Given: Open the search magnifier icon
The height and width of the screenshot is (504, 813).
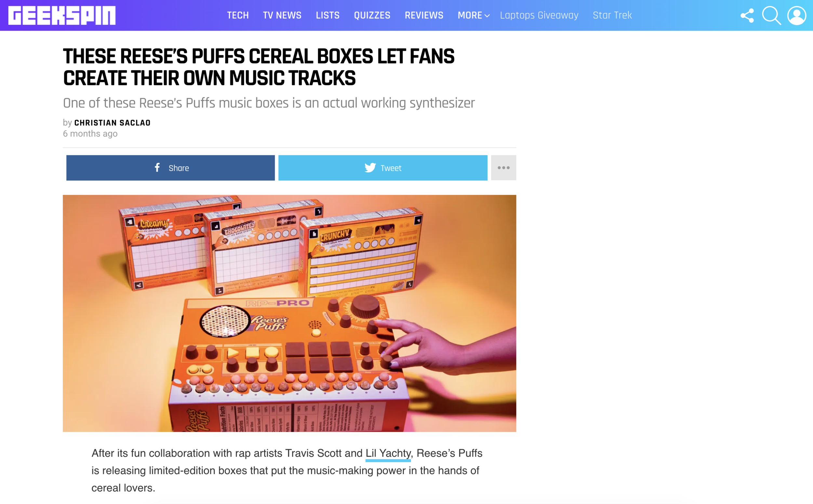Looking at the screenshot, I should tap(771, 15).
